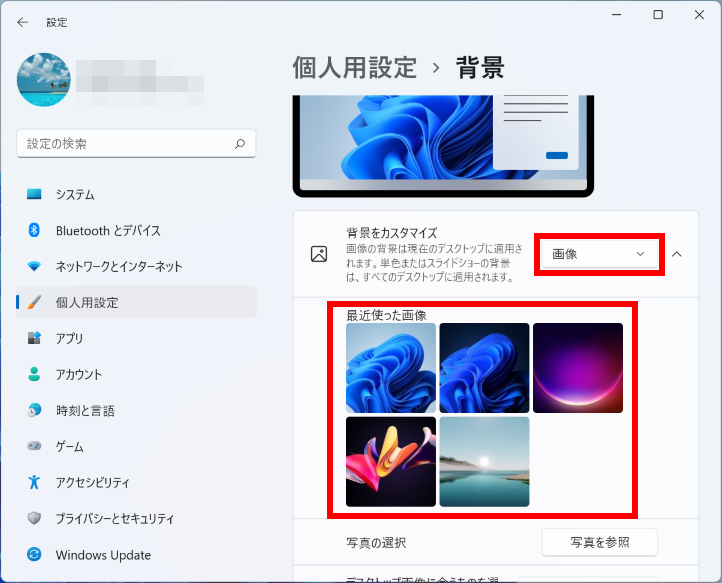The height and width of the screenshot is (583, 722).
Task: Choose the purple glow wallpaper thumbnail
Action: 577,368
